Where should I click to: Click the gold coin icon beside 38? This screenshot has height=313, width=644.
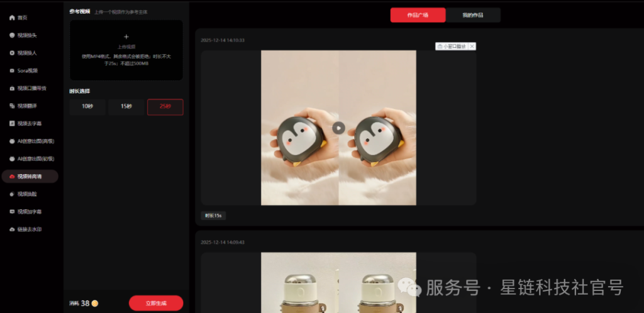click(x=95, y=304)
